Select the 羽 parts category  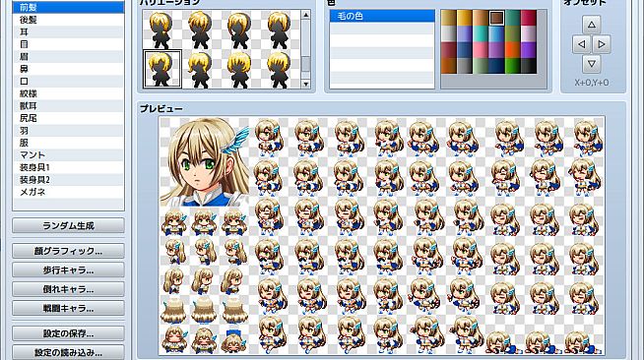pyautogui.click(x=68, y=131)
